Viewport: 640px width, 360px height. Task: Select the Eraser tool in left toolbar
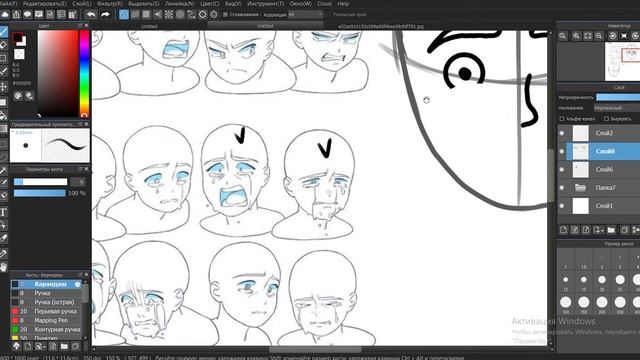click(3, 45)
